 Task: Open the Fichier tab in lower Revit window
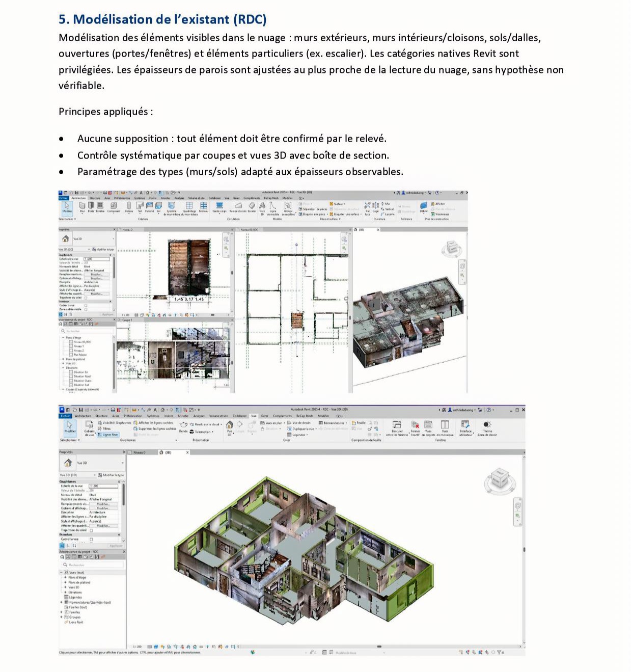[65, 416]
